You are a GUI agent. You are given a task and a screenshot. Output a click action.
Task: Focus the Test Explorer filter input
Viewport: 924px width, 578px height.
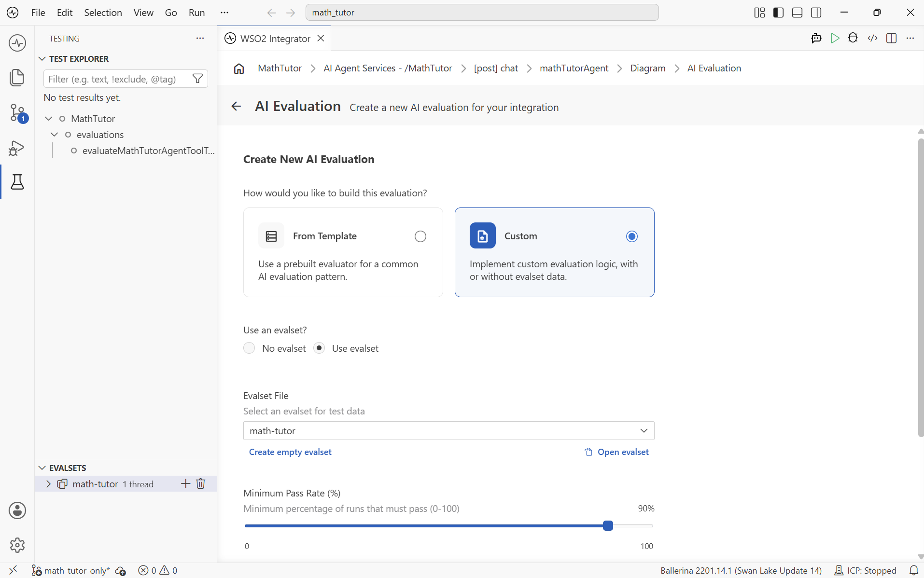click(118, 79)
